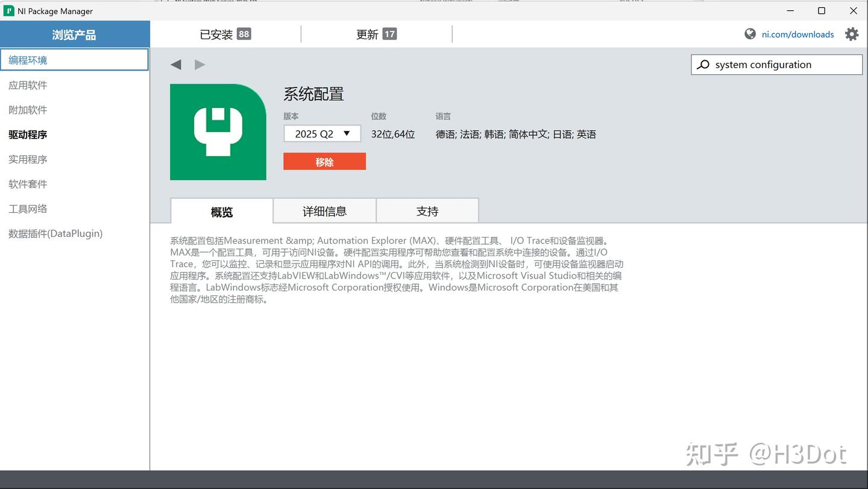This screenshot has height=489, width=868.
Task: Click the magnifier icon in the search box
Action: (703, 64)
